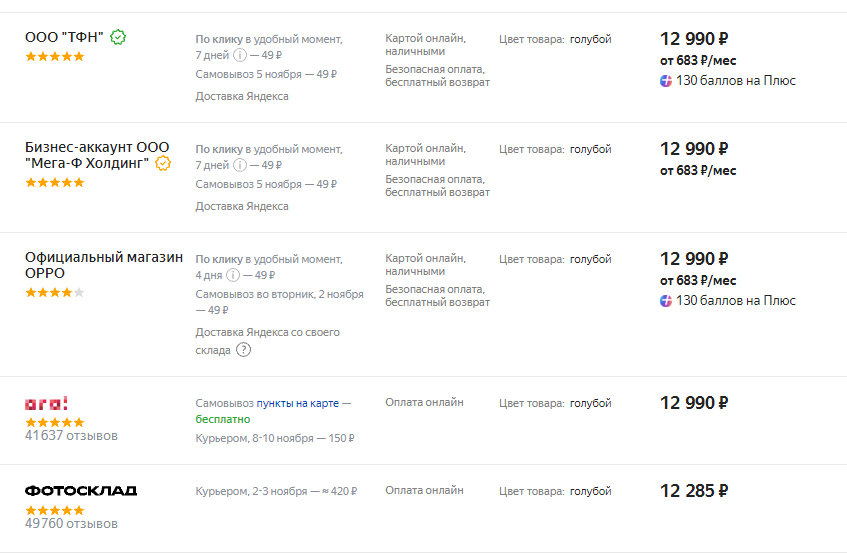Click the four-star rating of the OPPO store
The image size is (847, 554).
pos(55,293)
